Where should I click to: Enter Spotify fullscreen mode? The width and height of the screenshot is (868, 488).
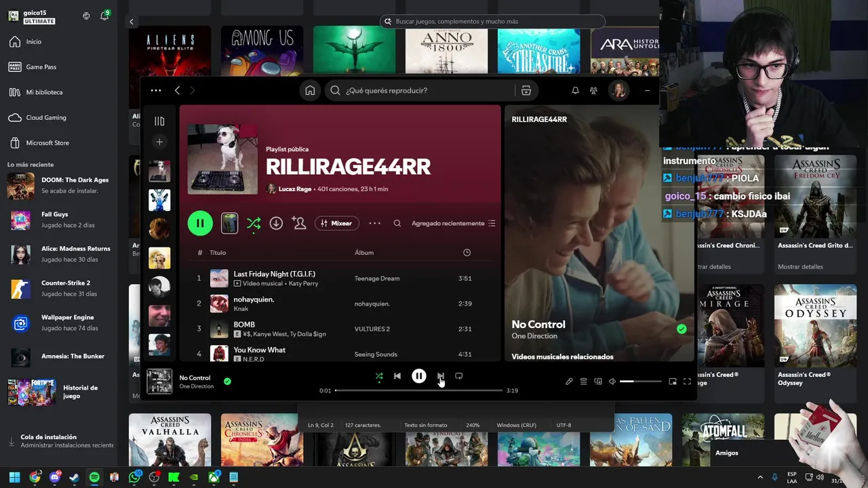click(x=687, y=382)
